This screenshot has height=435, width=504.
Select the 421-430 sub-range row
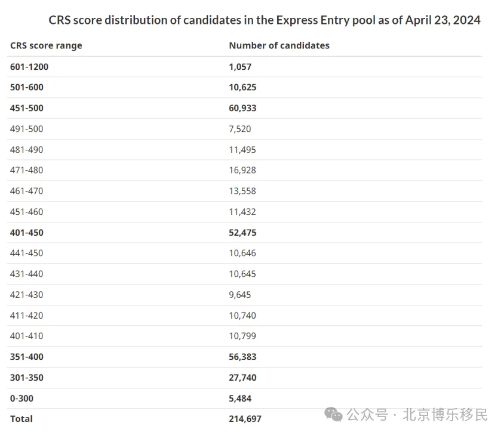click(244, 295)
